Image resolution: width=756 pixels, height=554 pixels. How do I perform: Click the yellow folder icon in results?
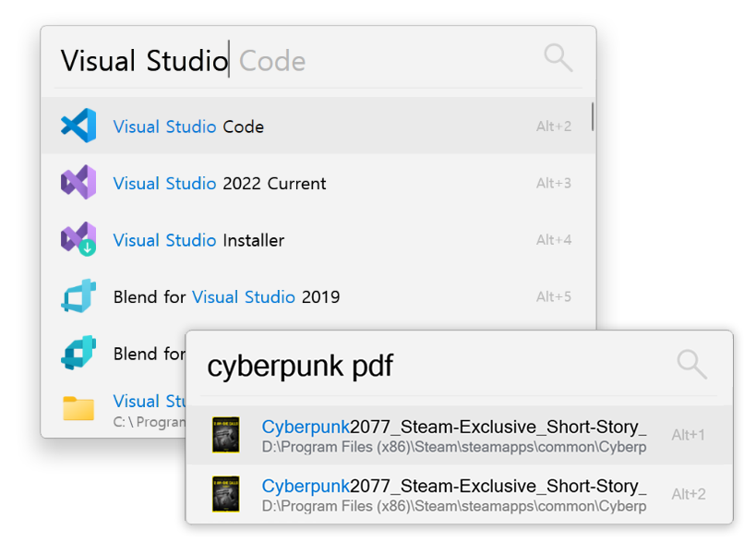coord(78,407)
